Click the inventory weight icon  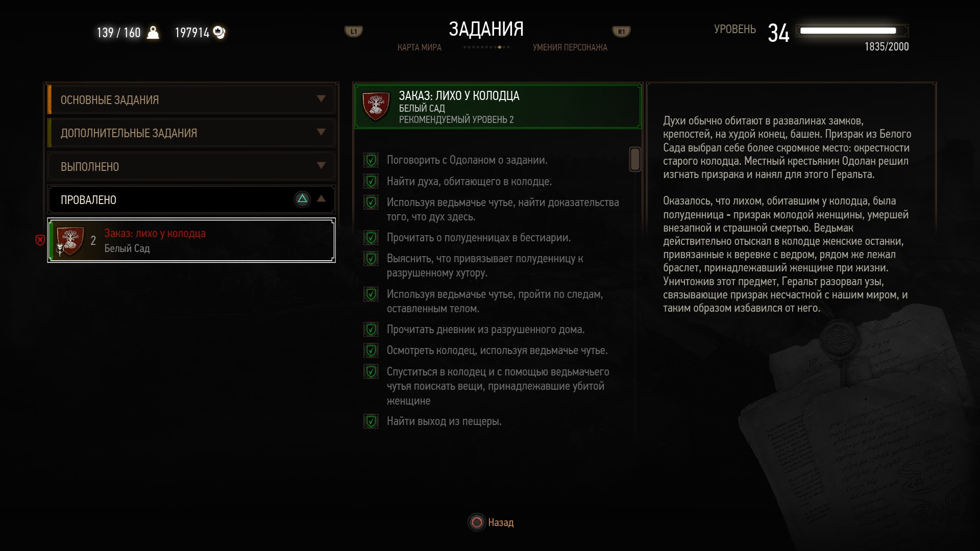153,33
